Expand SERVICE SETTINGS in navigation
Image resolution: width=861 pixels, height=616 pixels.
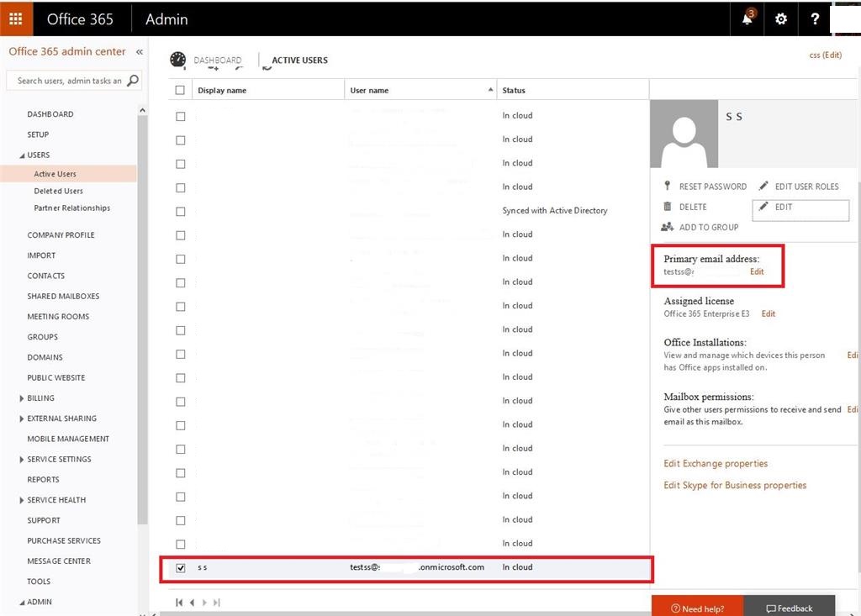tap(21, 459)
